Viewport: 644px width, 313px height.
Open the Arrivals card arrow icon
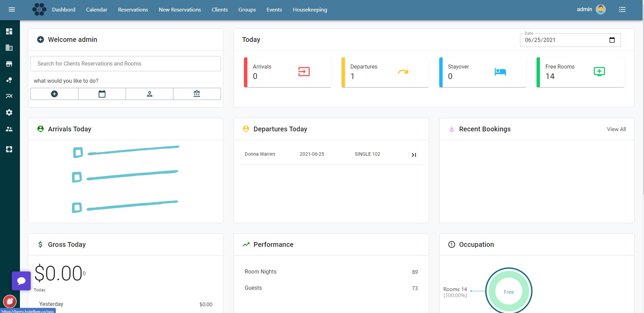(303, 71)
